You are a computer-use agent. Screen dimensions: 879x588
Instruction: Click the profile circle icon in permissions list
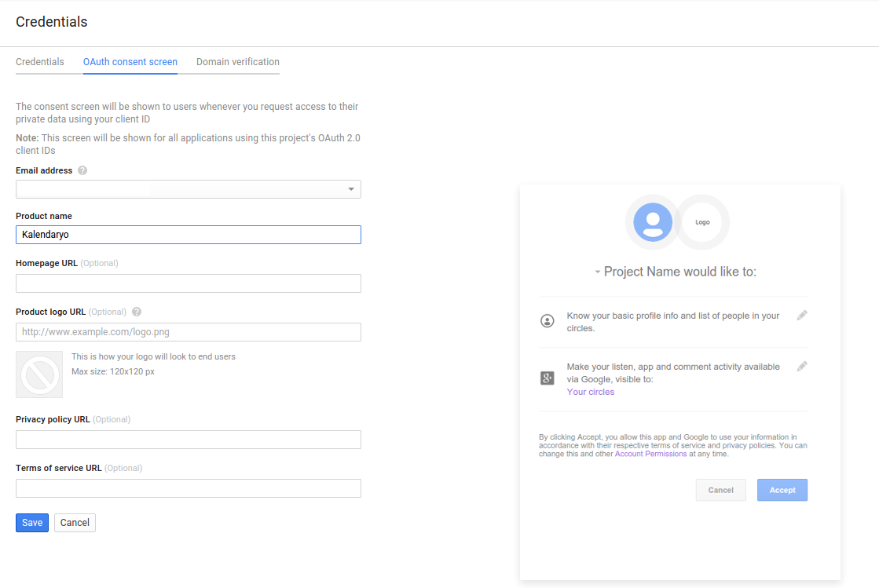coord(548,321)
